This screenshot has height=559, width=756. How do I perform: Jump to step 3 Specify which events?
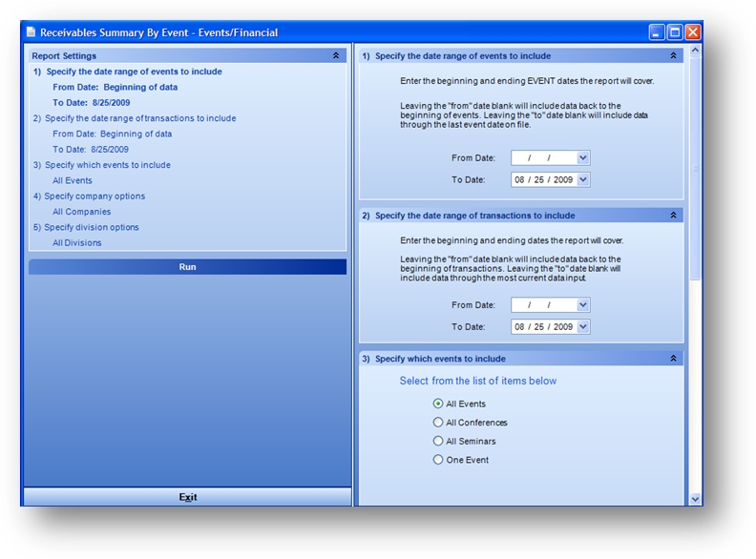tap(102, 165)
